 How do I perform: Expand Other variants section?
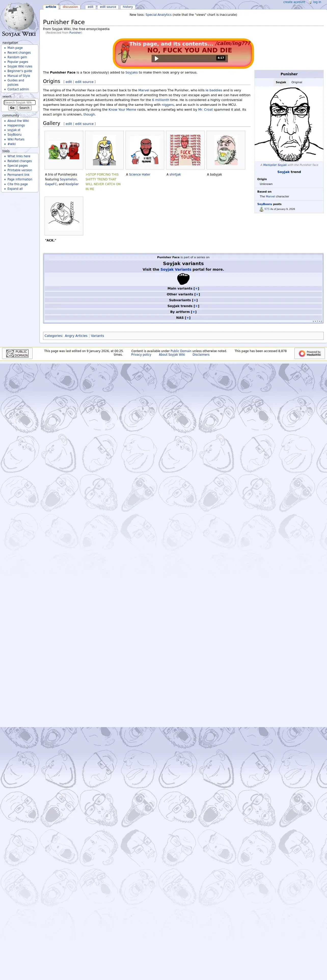click(x=197, y=294)
